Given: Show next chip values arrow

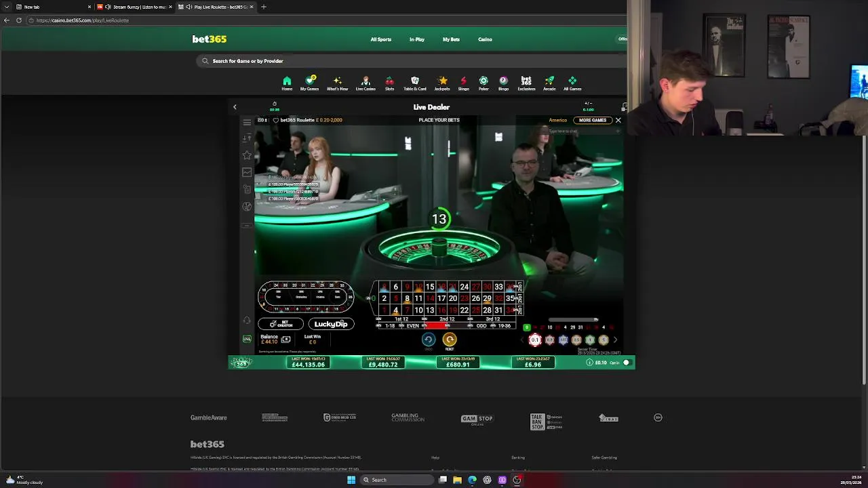Looking at the screenshot, I should [615, 340].
